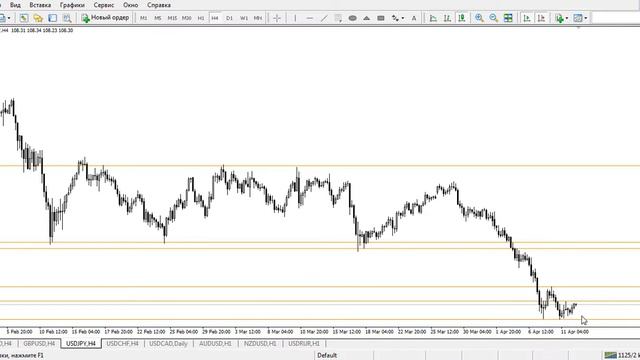Image resolution: width=640 pixels, height=360 pixels.
Task: Click the '22 Mar 20:00' time axis label
Action: click(x=412, y=332)
